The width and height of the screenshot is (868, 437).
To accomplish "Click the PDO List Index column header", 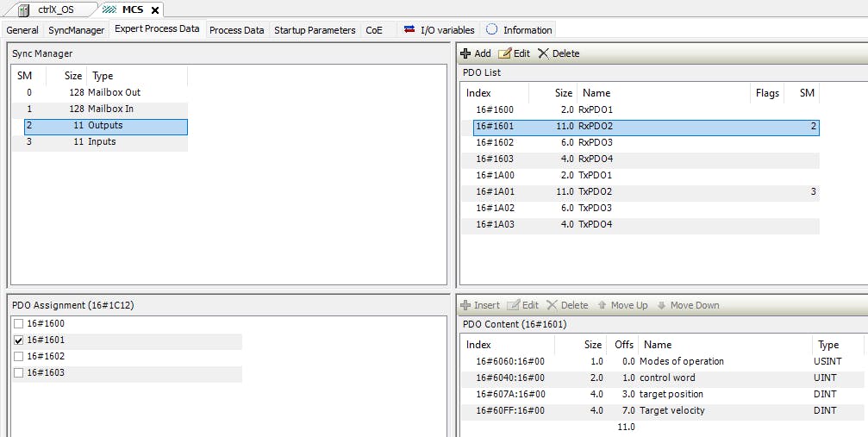I will click(495, 93).
